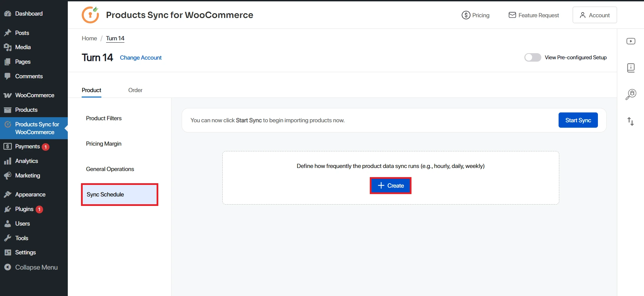Click the Dashboard gauge icon
644x296 pixels.
(x=7, y=14)
